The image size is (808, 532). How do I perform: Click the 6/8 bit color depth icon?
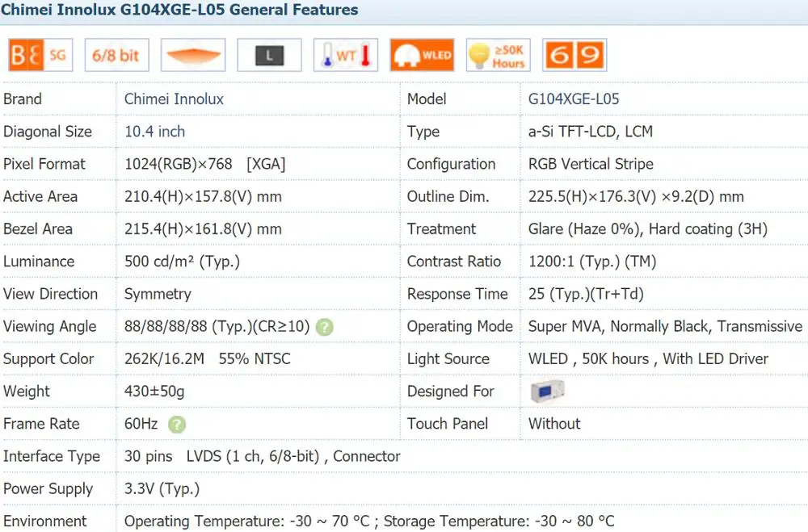coord(116,55)
